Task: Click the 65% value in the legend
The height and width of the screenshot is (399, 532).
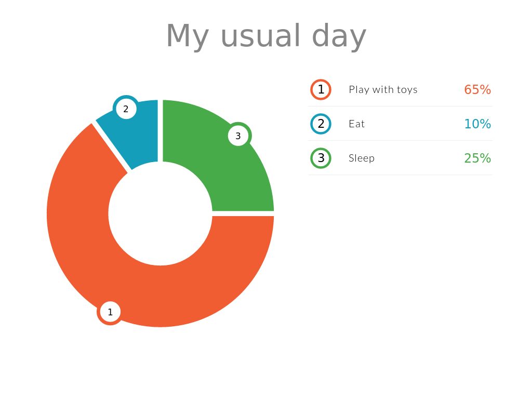Action: (477, 89)
